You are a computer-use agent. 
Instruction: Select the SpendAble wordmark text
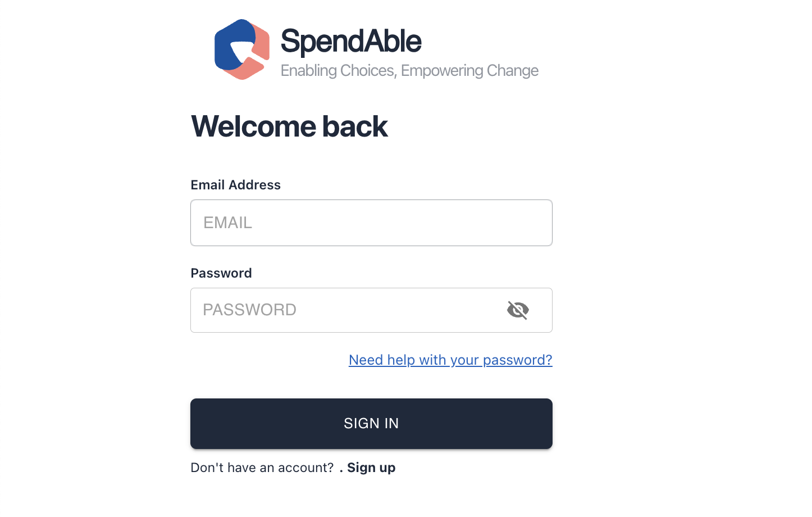[351, 41]
